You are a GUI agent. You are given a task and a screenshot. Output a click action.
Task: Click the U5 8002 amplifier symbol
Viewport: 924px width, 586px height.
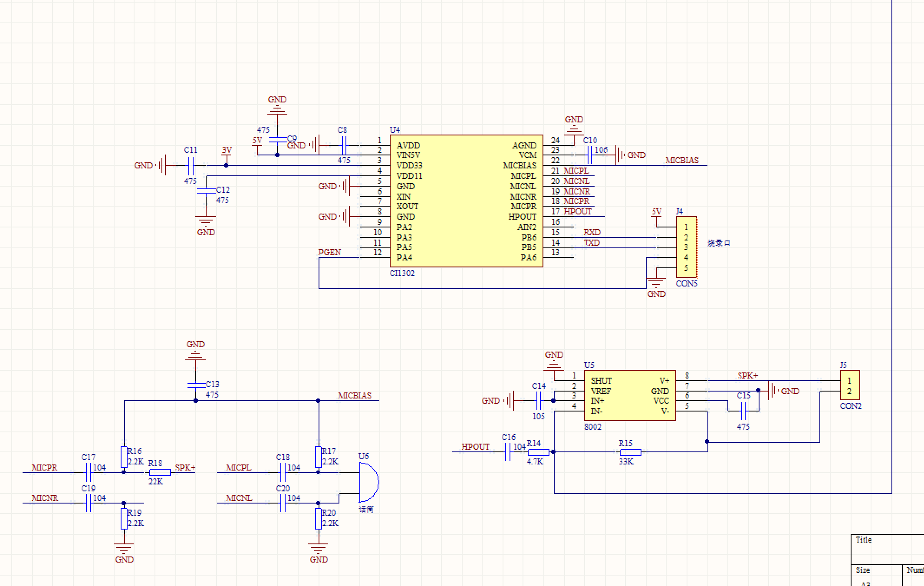630,395
